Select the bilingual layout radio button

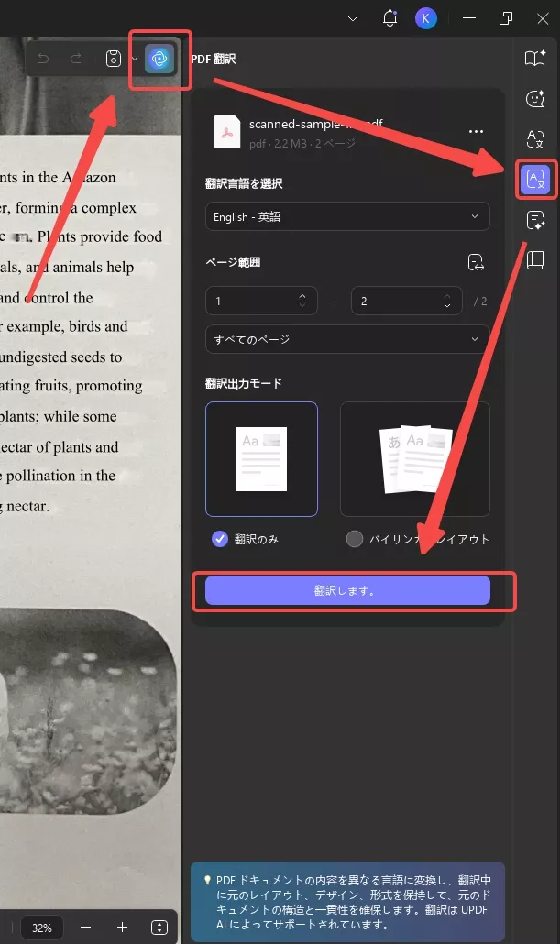pyautogui.click(x=355, y=539)
